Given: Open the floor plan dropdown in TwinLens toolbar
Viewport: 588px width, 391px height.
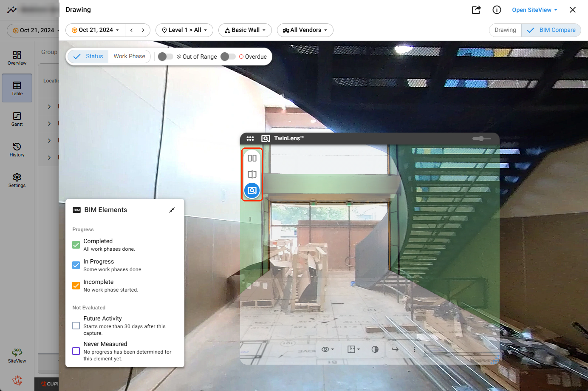Looking at the screenshot, I should 353,349.
